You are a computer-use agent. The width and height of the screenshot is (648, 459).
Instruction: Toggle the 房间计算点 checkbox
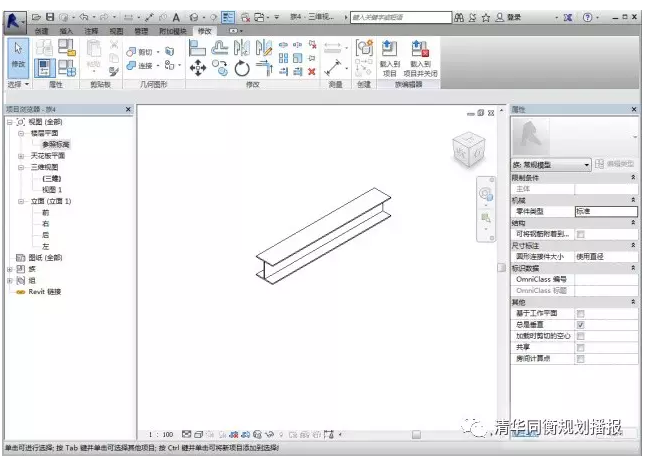pyautogui.click(x=580, y=359)
